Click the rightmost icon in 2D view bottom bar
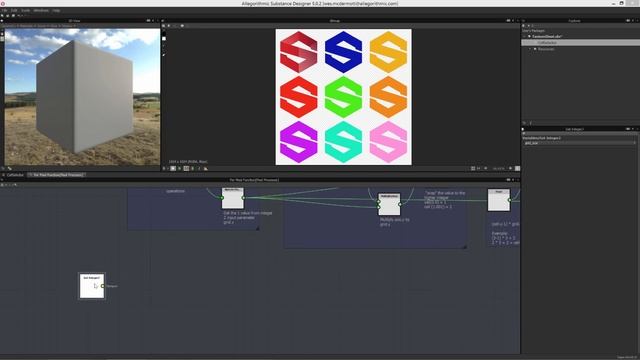The image size is (640, 360). tap(517, 168)
